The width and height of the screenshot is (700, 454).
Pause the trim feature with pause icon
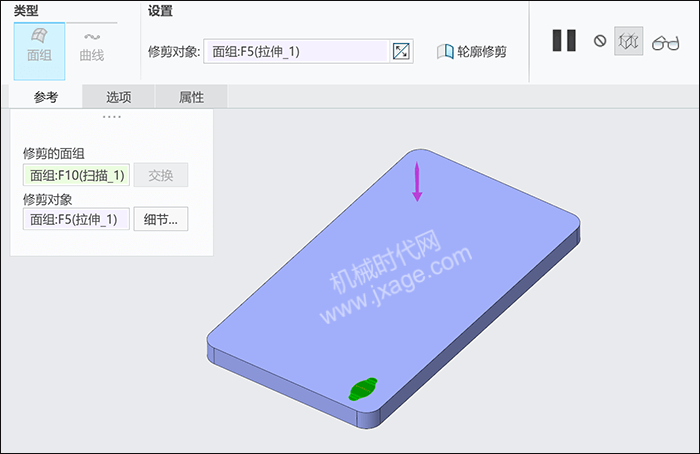click(564, 41)
